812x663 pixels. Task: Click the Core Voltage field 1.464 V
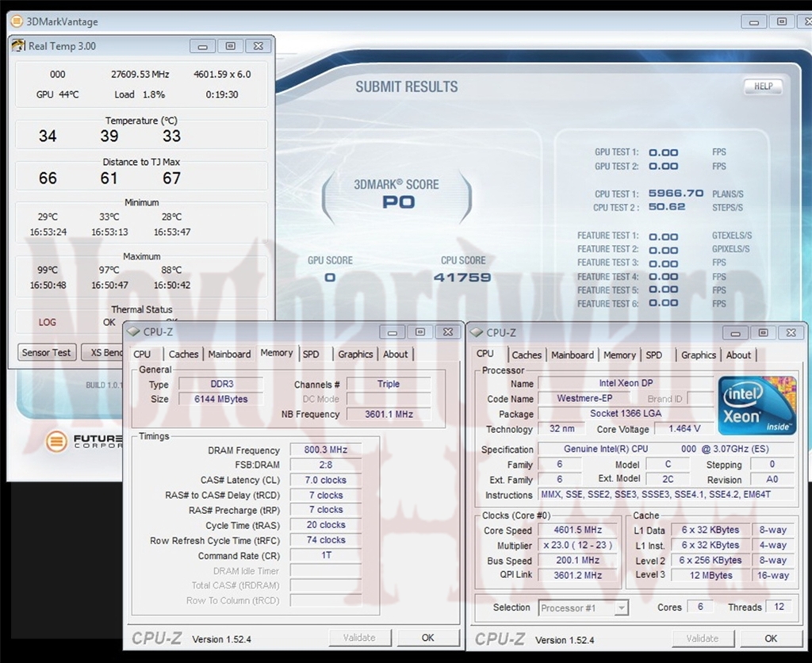pos(684,429)
